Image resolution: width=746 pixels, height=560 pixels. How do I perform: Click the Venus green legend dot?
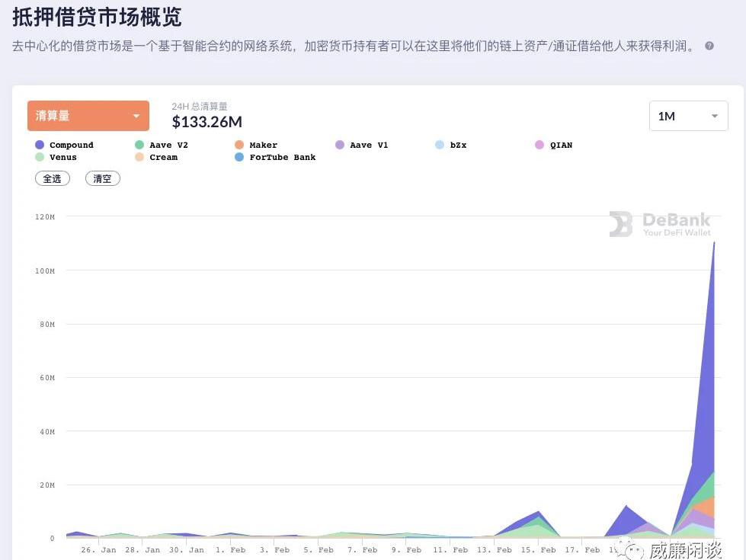coord(40,157)
